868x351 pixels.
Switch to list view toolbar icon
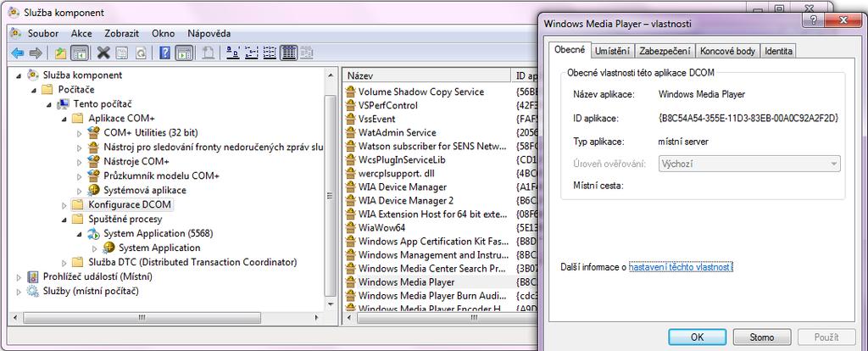click(x=270, y=53)
